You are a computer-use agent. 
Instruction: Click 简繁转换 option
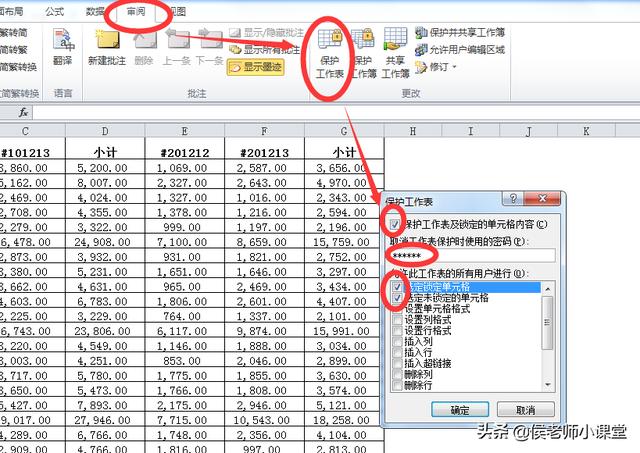[x=19, y=67]
